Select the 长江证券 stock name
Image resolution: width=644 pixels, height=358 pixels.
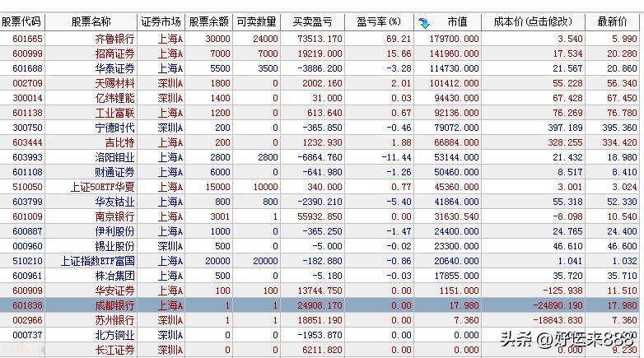[x=114, y=350]
